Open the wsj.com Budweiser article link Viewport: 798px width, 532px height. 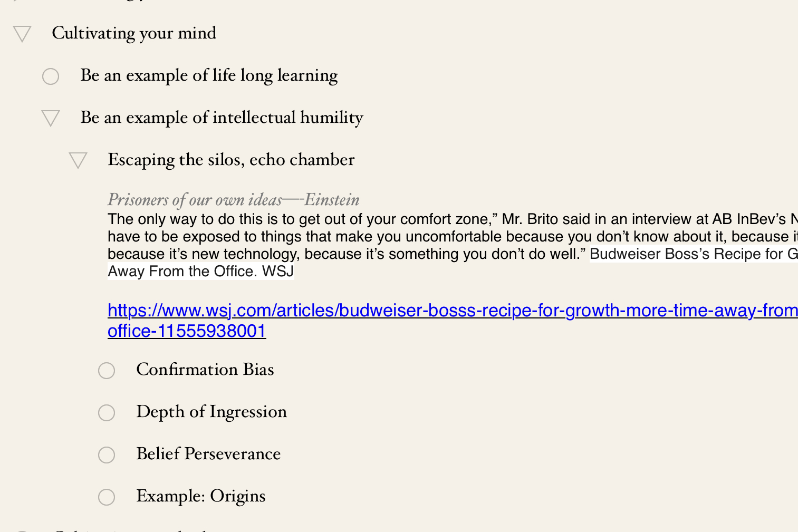click(453, 311)
